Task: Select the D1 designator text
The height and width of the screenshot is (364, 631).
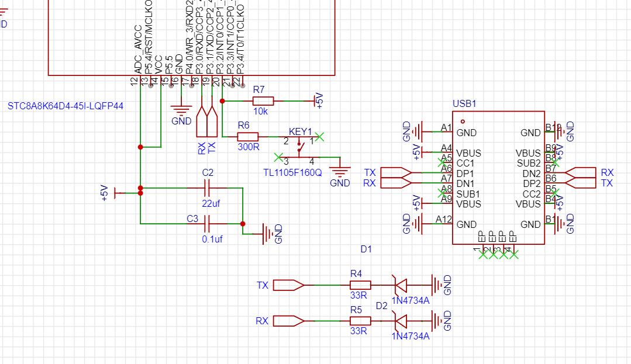Action: pyautogui.click(x=366, y=249)
